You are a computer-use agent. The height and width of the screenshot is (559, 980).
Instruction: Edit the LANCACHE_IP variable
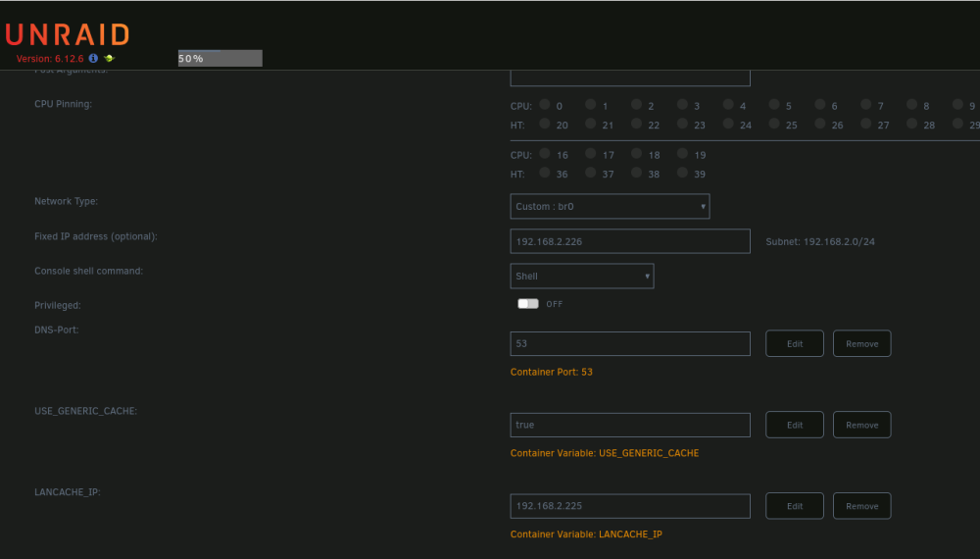point(795,506)
